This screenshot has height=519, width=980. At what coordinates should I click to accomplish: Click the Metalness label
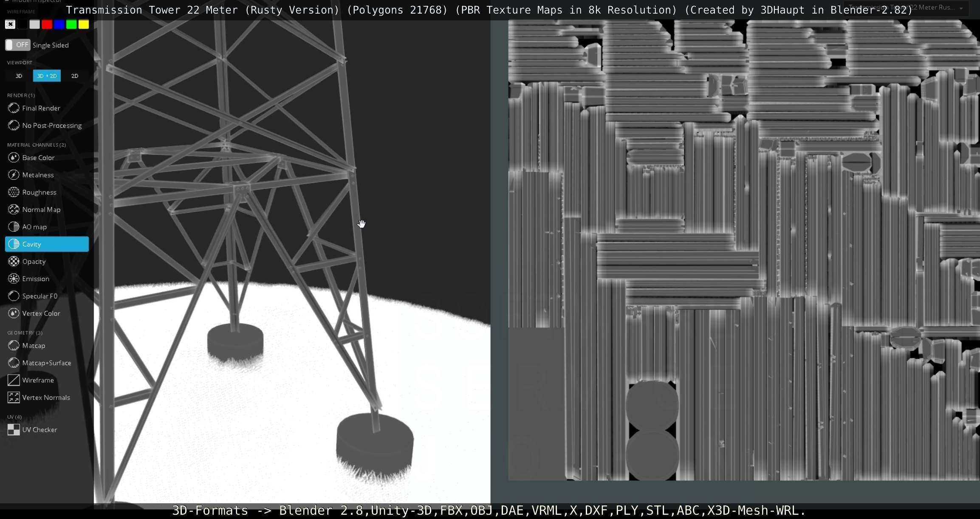pos(38,175)
